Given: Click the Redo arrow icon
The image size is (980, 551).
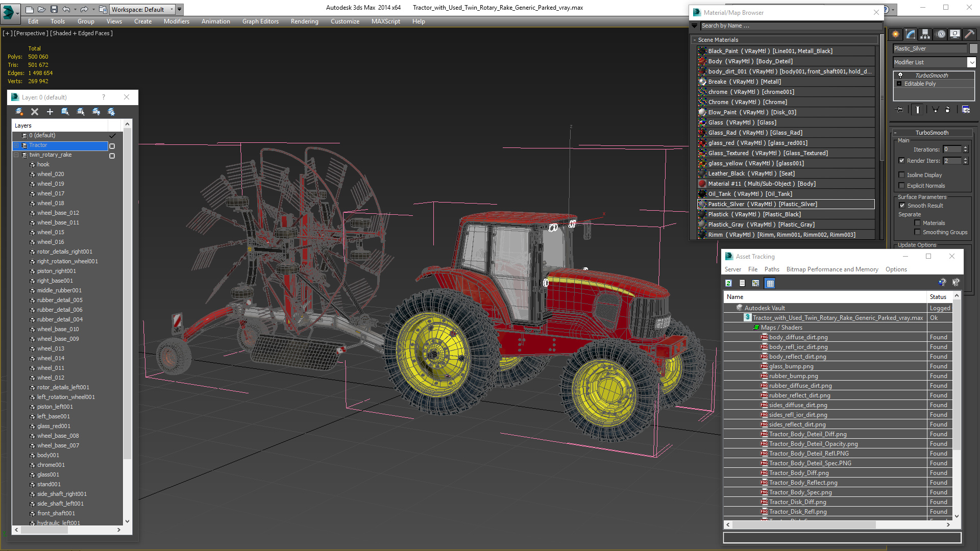Looking at the screenshot, I should [84, 9].
